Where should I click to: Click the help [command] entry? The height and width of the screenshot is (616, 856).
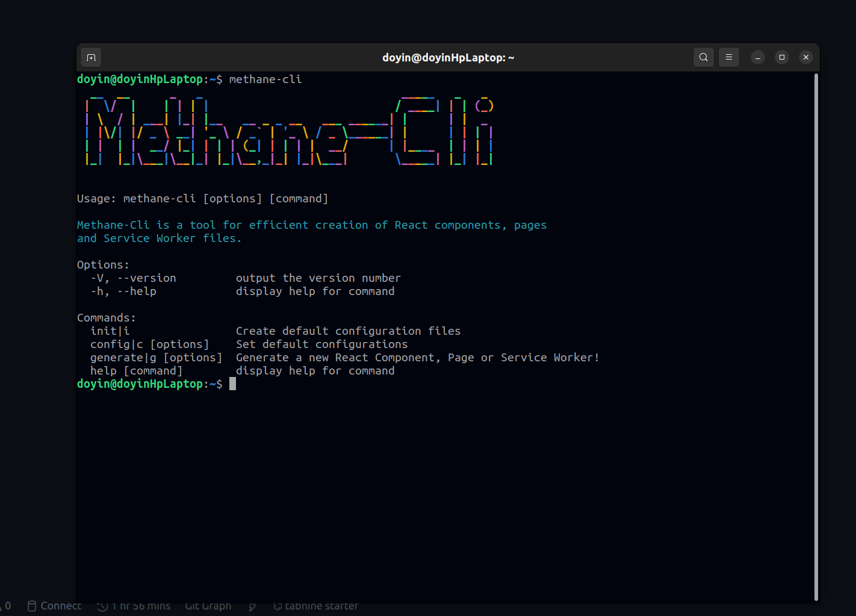coord(136,370)
